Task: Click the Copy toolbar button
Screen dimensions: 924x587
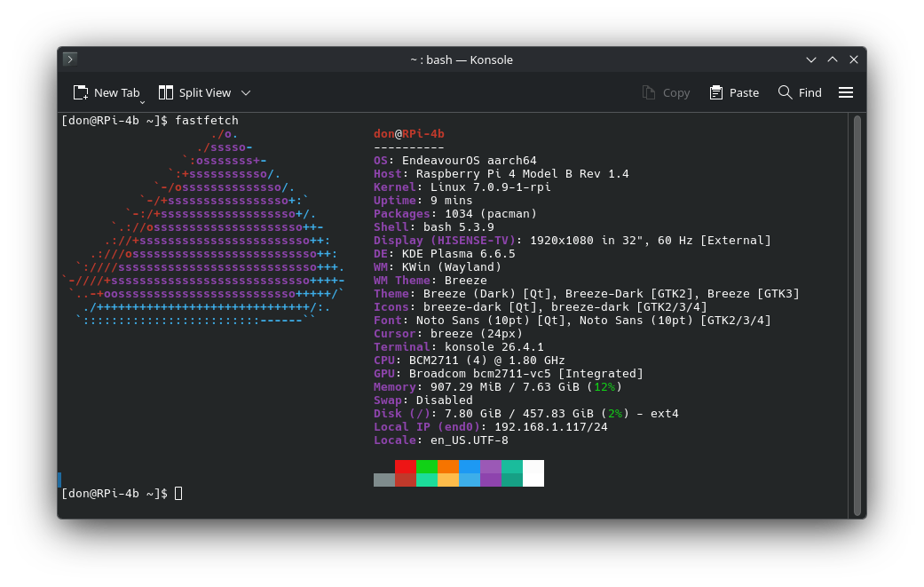Action: point(666,92)
